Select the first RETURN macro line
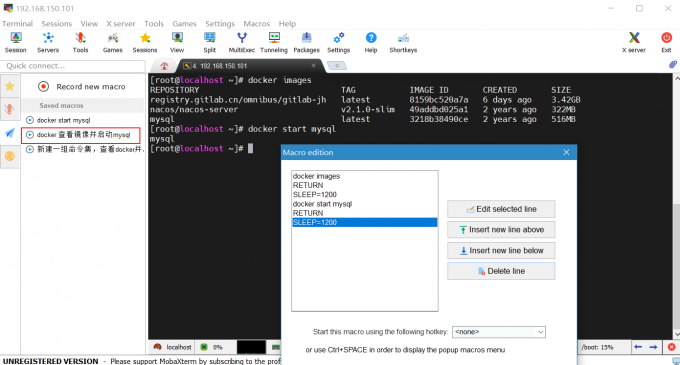The width and height of the screenshot is (680, 365). [364, 185]
